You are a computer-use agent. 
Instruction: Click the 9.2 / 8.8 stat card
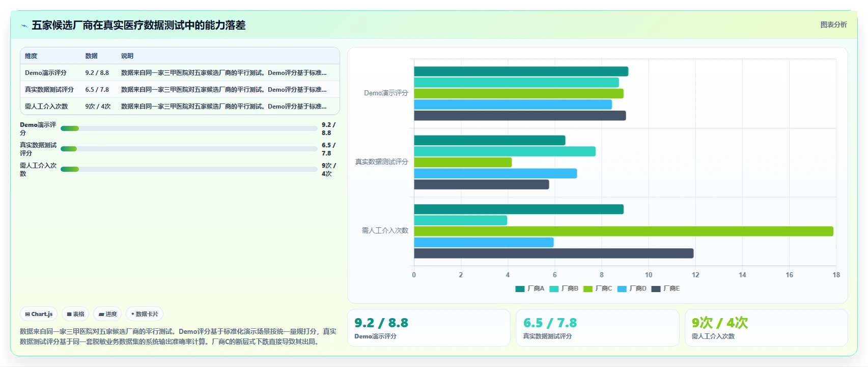pyautogui.click(x=429, y=328)
